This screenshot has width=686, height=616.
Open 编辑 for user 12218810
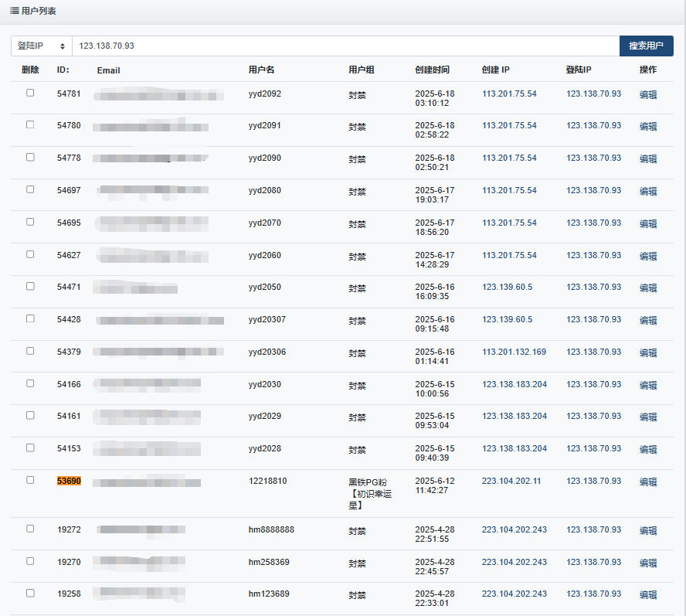point(647,482)
